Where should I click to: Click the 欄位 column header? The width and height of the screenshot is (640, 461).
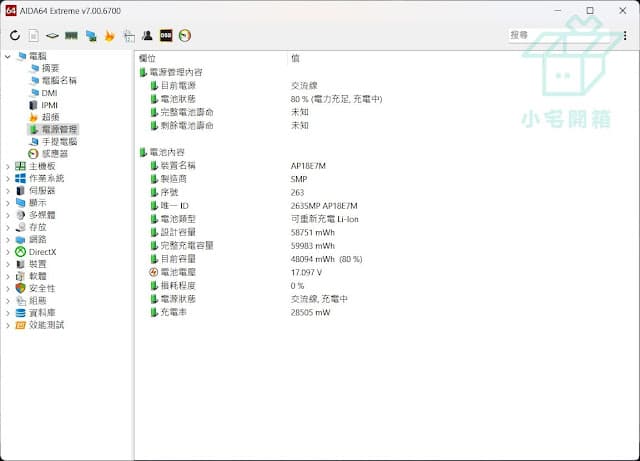coord(147,58)
